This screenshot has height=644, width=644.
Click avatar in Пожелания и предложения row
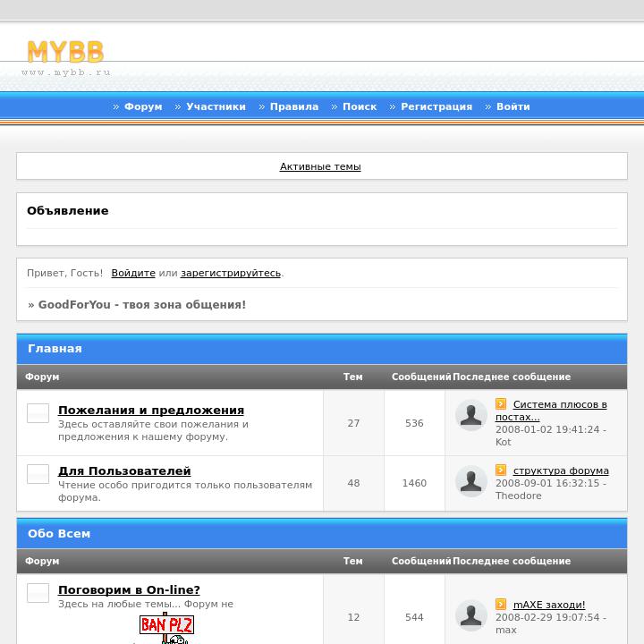click(471, 415)
